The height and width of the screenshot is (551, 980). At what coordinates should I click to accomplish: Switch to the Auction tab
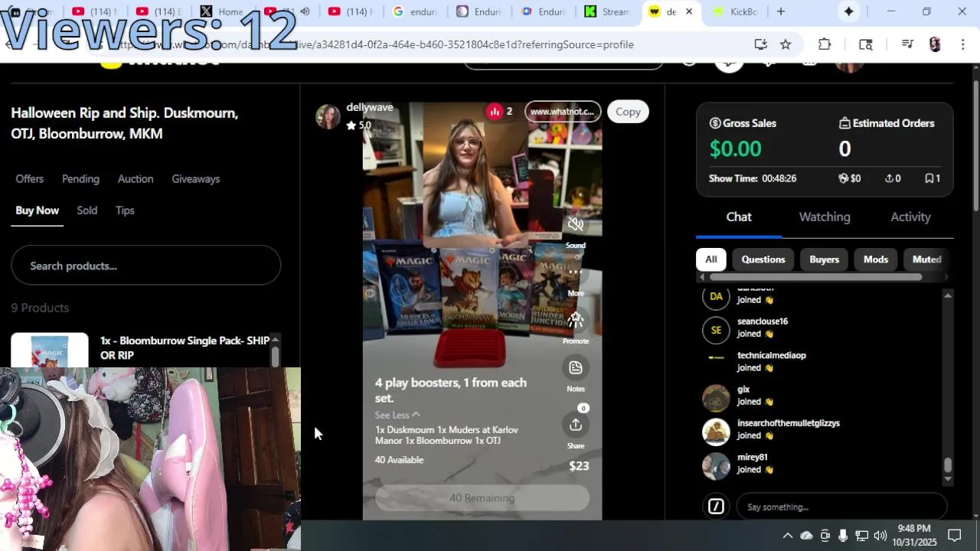coord(136,178)
